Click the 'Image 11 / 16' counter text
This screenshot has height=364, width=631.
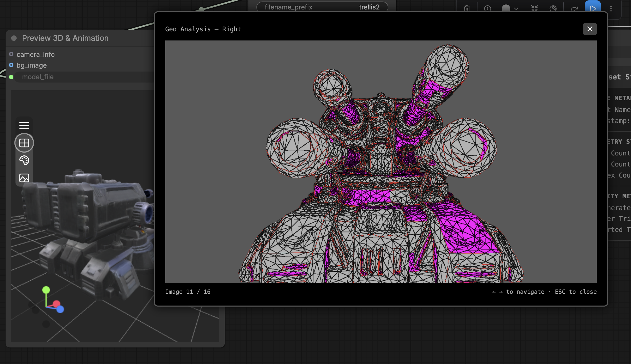pos(188,292)
